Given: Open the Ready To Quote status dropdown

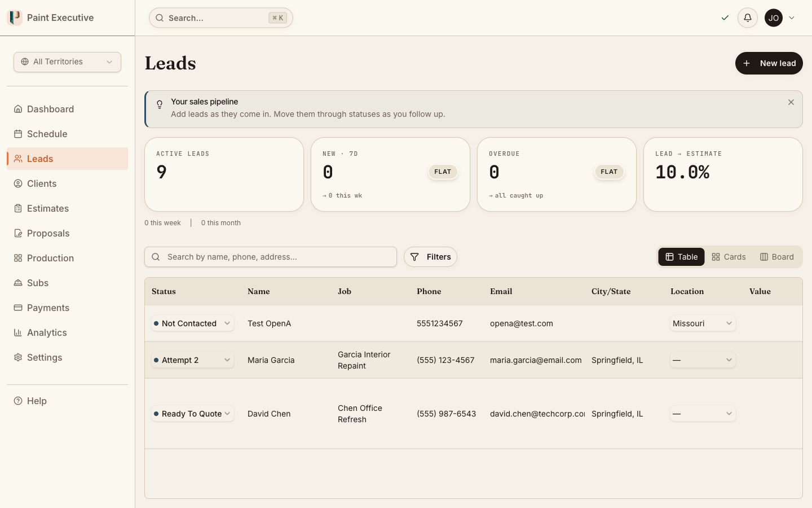Looking at the screenshot, I should [x=192, y=414].
